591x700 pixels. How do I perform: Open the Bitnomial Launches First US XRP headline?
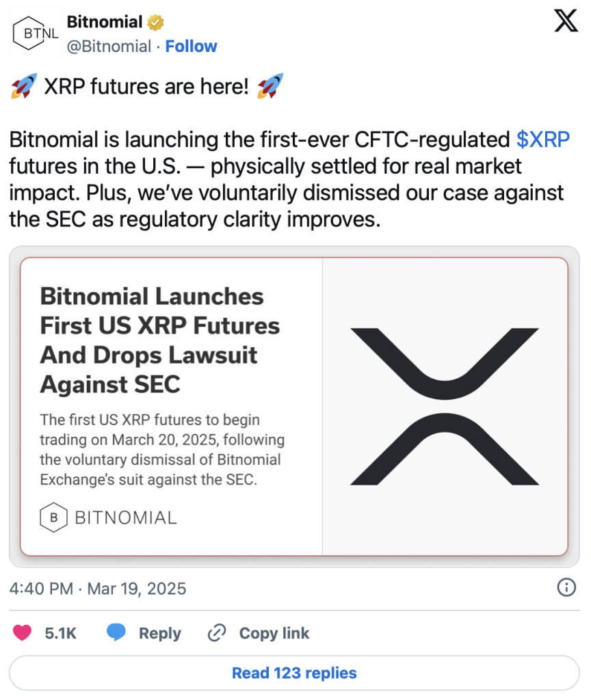click(160, 340)
